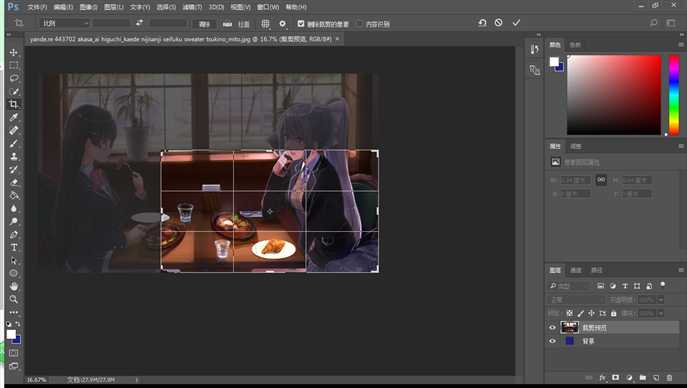
Task: Select the Pen tool
Action: click(x=14, y=234)
